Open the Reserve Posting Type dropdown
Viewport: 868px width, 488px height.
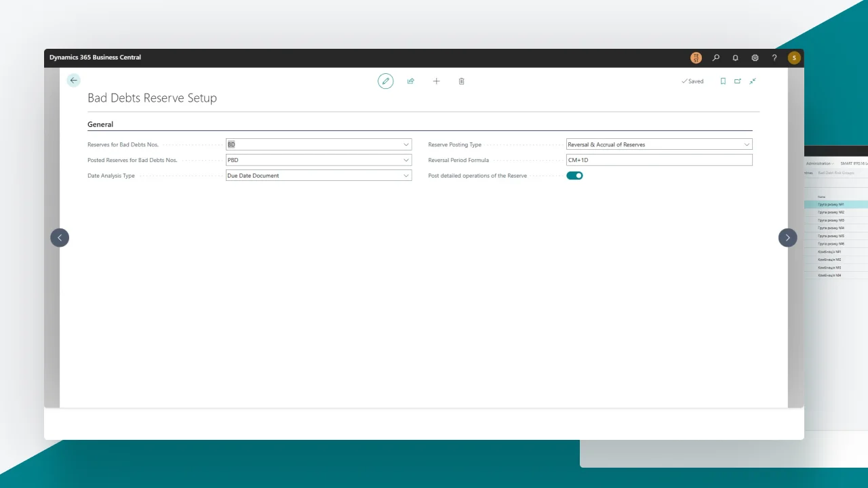[747, 144]
